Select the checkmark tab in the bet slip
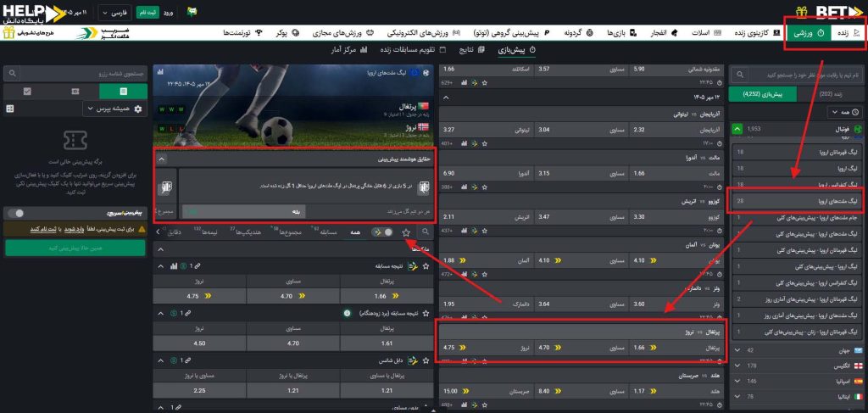This screenshot has height=413, width=868. click(x=27, y=92)
